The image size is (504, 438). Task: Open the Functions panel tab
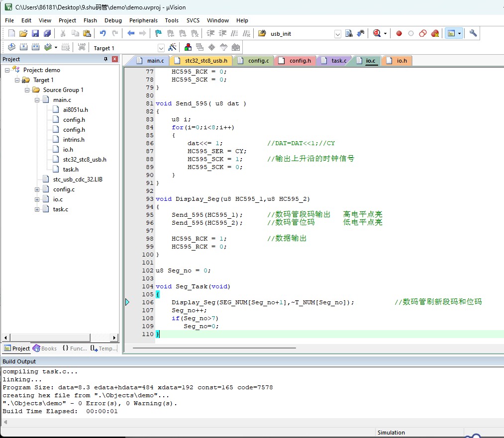click(x=75, y=349)
